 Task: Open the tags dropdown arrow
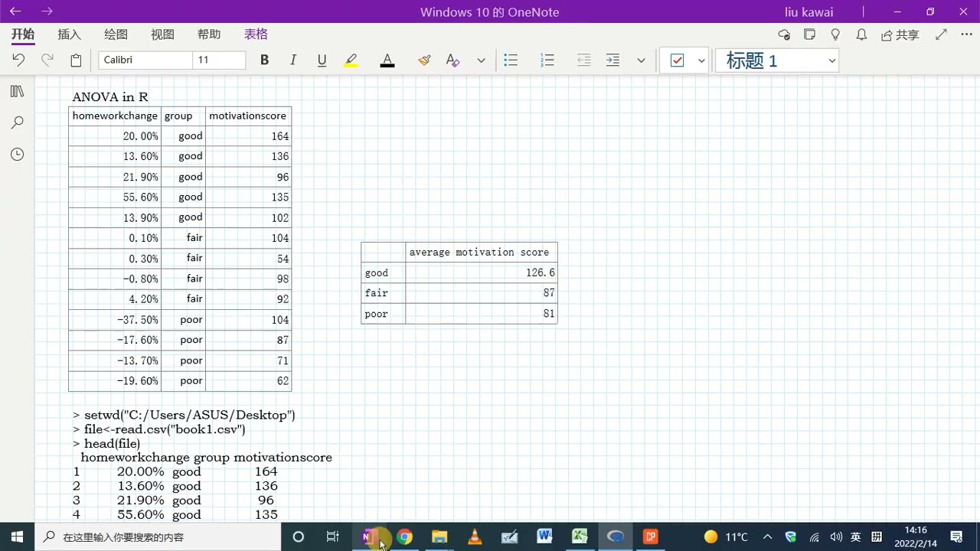coord(701,60)
